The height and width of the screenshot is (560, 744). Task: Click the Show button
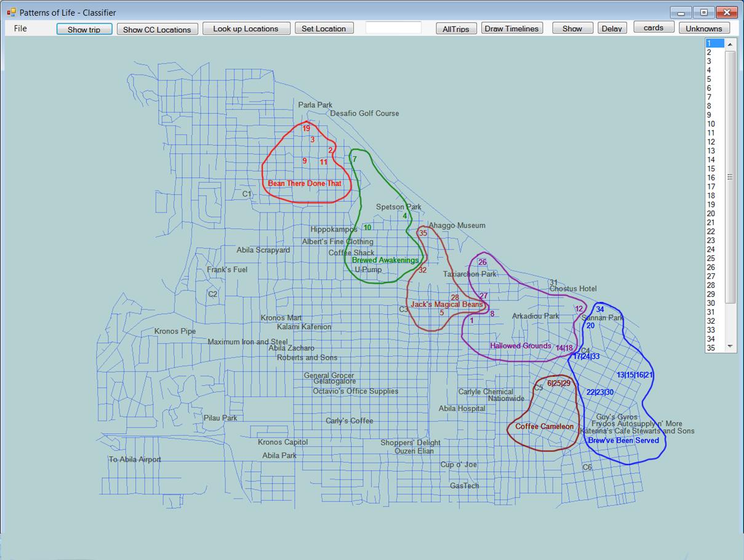[x=572, y=28]
